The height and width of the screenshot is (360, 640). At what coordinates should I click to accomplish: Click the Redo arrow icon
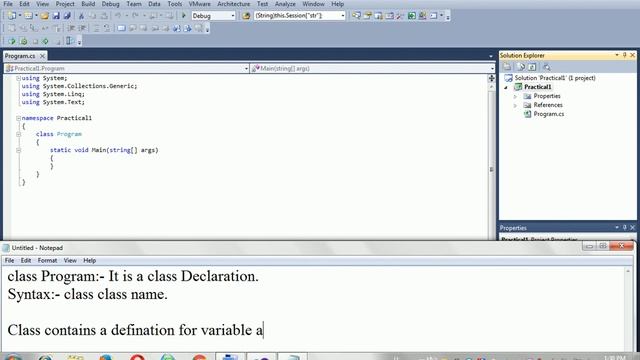point(136,16)
